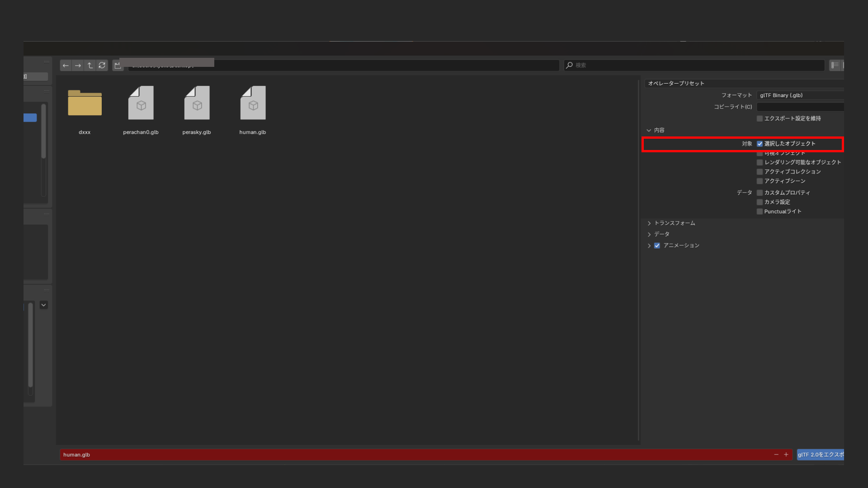This screenshot has width=868, height=488.
Task: Enable Punctual lights checkbox
Action: click(x=759, y=211)
